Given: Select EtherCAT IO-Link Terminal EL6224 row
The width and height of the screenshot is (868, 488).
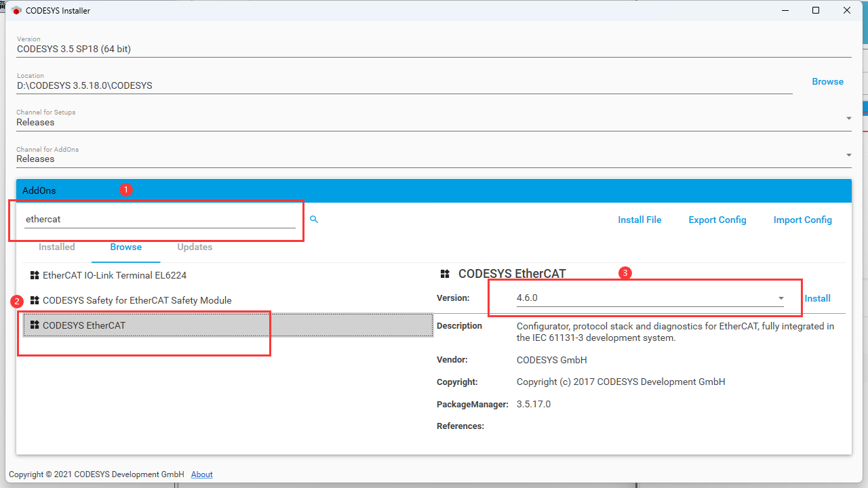Looking at the screenshot, I should coord(228,276).
